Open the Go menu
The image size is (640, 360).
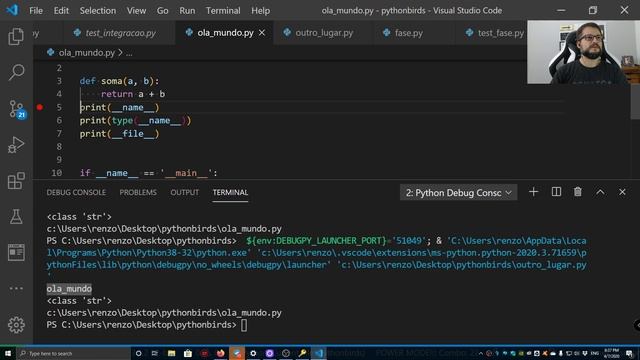coord(162,11)
